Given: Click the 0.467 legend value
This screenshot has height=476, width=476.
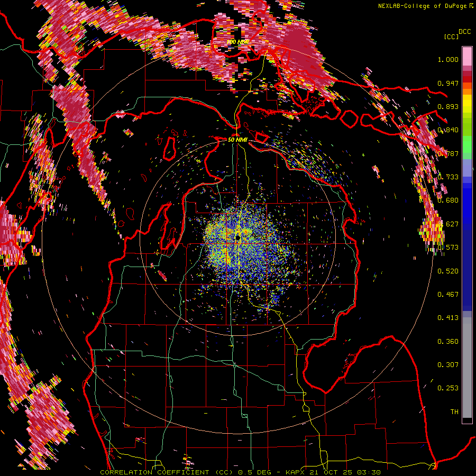Looking at the screenshot, I should point(448,294).
